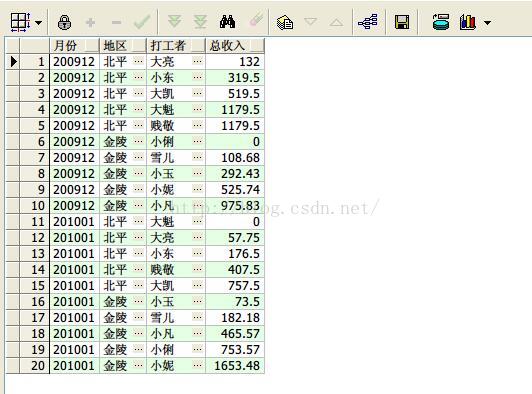The height and width of the screenshot is (394, 532).
Task: Click the lock icon in toolbar
Action: [64, 22]
